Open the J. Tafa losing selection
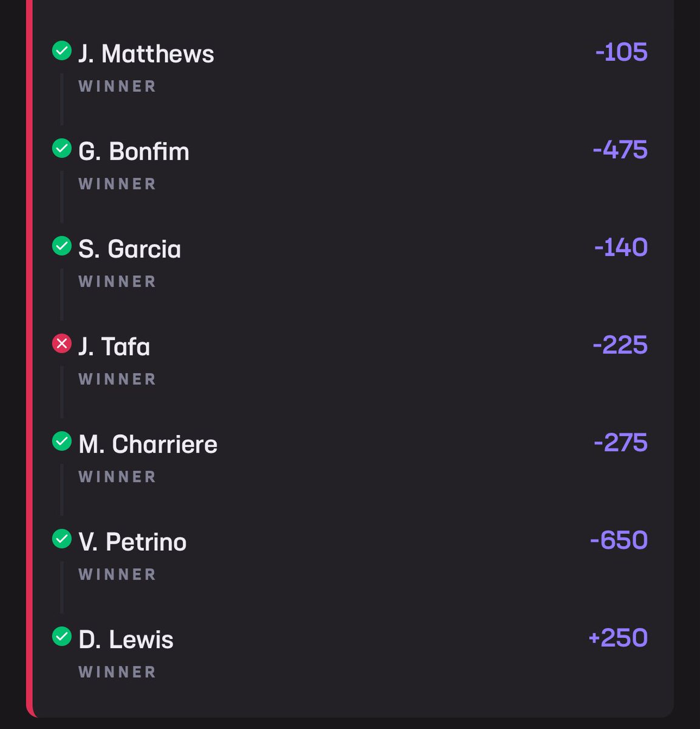700x729 pixels. coord(114,346)
